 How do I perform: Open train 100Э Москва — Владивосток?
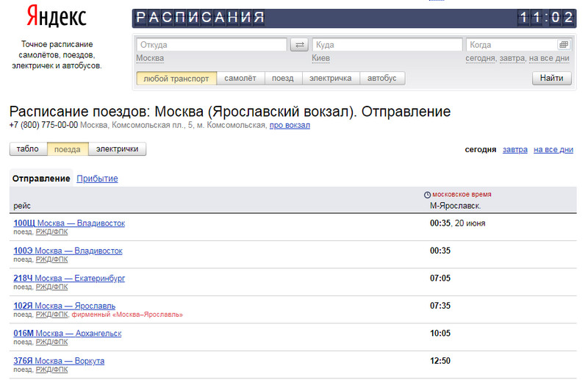tap(68, 251)
